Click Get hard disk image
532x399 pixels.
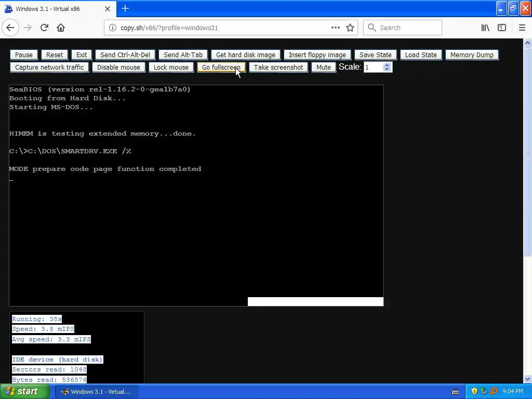coord(246,55)
